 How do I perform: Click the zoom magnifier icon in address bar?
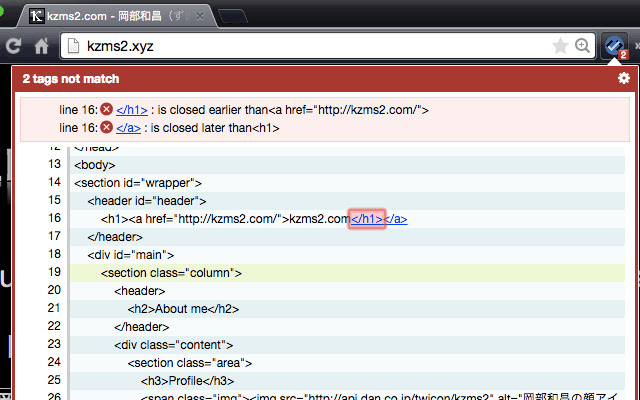point(582,46)
